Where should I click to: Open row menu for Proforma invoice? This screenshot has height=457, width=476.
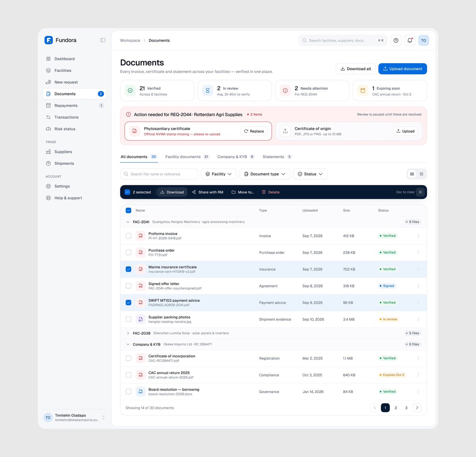(x=418, y=236)
